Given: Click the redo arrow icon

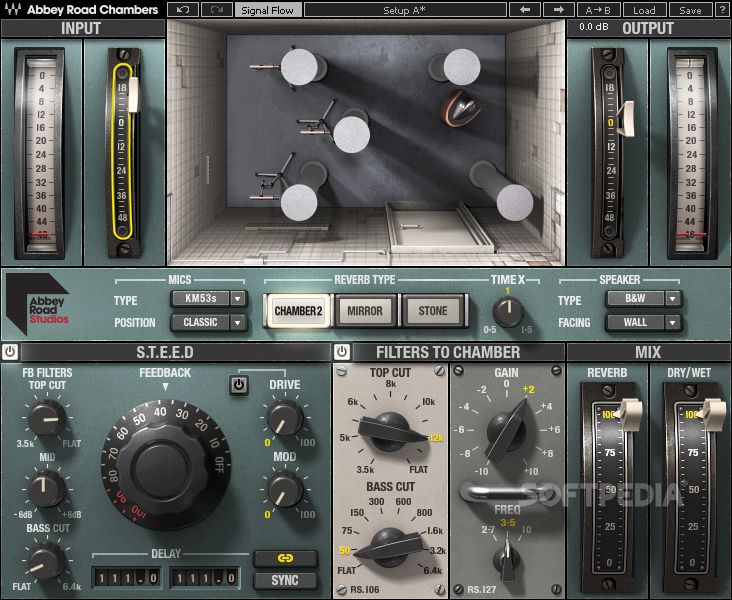Looking at the screenshot, I should pos(217,10).
